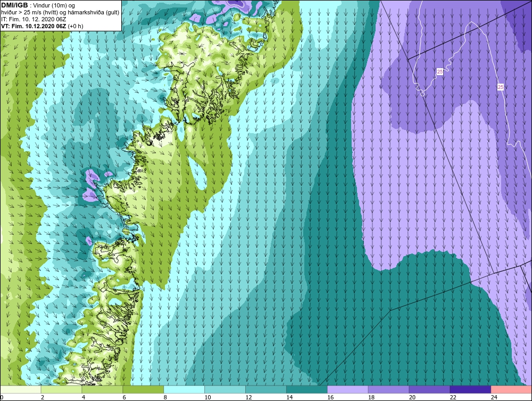Click the 12–14 m/s teal legend swatch
Image resolution: width=532 pixels, height=401 pixels.
[x=266, y=389]
